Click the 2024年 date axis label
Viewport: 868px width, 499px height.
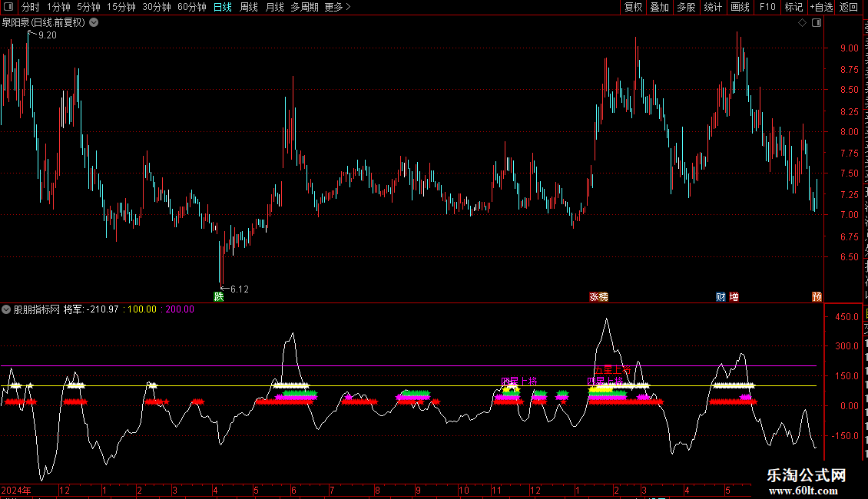coord(16,490)
